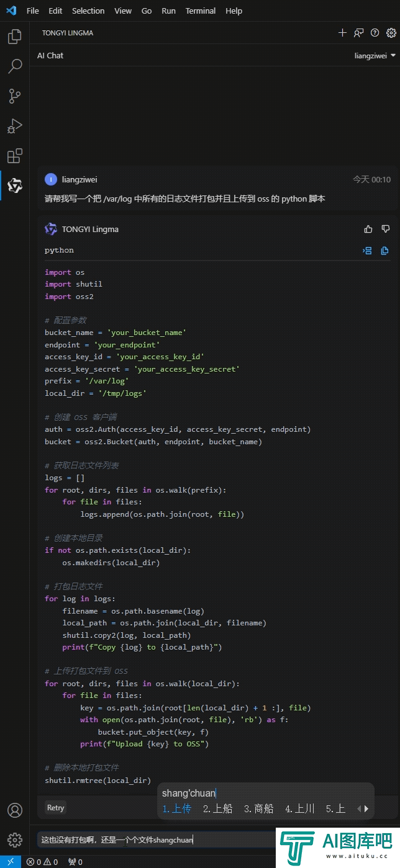Open the Selection menu
This screenshot has height=868, width=400.
pyautogui.click(x=88, y=11)
